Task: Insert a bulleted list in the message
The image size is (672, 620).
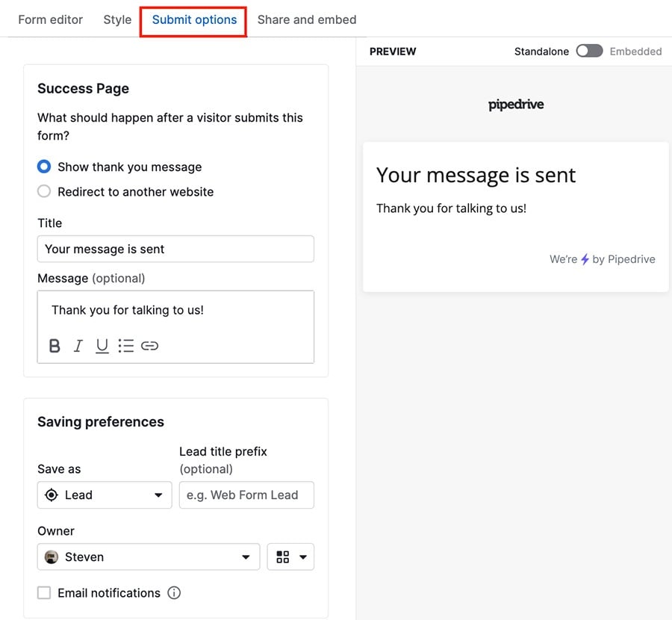Action: tap(125, 345)
